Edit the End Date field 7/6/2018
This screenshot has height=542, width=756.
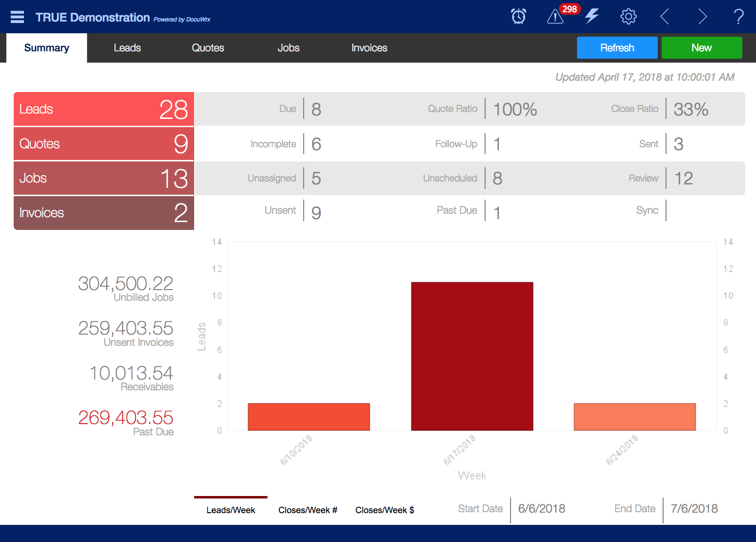pyautogui.click(x=694, y=509)
